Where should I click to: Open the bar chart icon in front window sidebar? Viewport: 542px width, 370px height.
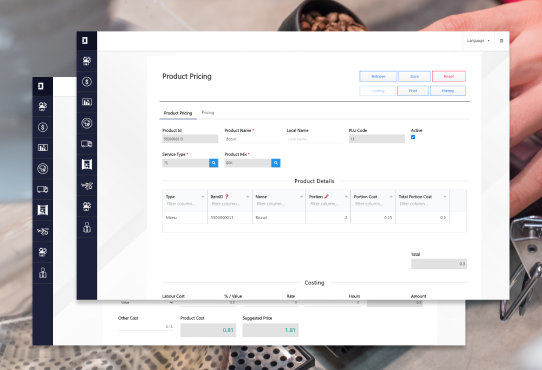pyautogui.click(x=87, y=102)
